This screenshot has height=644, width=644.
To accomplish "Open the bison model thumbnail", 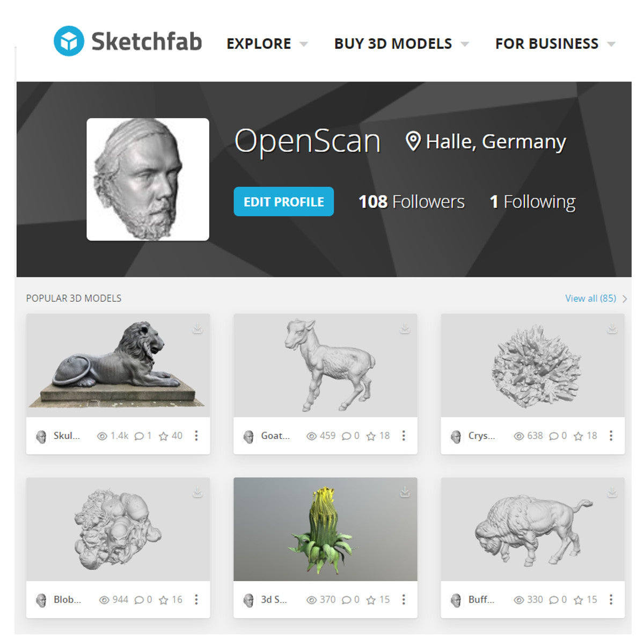I will [533, 529].
